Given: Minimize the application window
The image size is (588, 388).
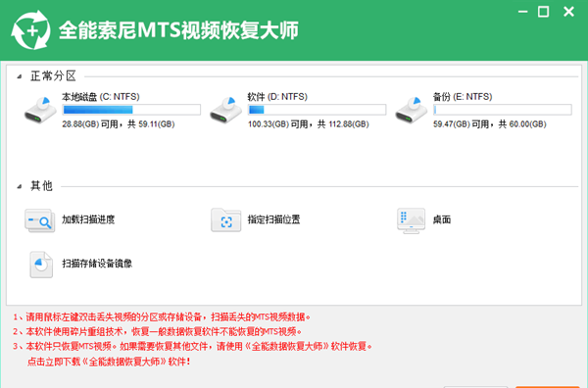Looking at the screenshot, I should point(522,12).
